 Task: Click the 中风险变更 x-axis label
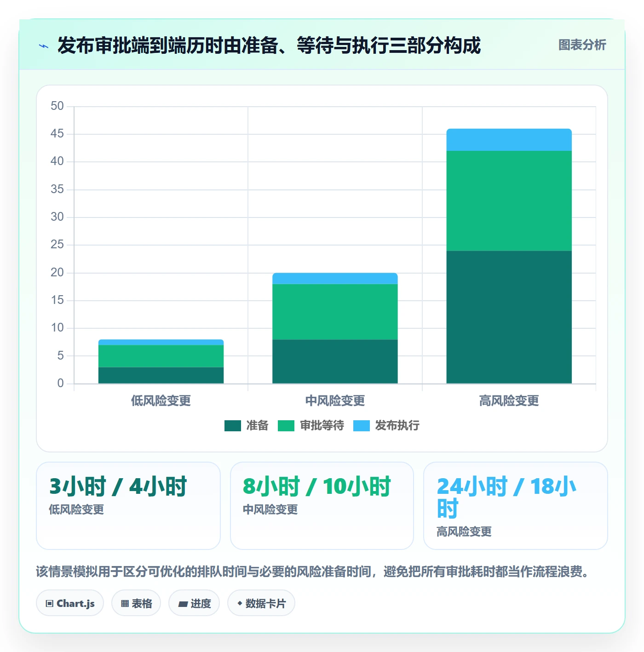pos(335,401)
